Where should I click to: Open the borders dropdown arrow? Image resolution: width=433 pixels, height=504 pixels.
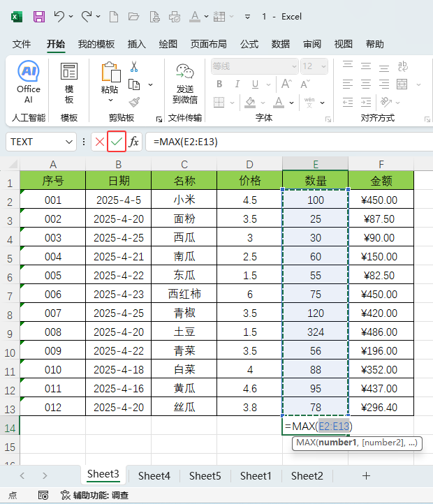233,103
